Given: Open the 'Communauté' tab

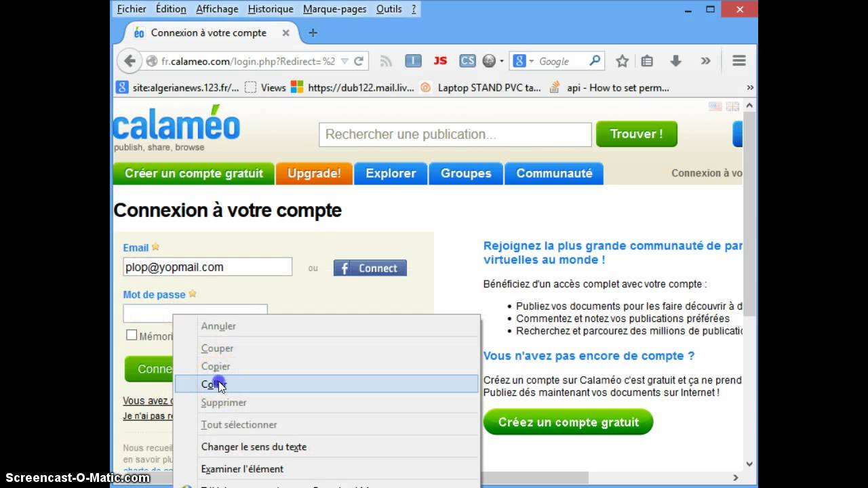Looking at the screenshot, I should [x=554, y=174].
